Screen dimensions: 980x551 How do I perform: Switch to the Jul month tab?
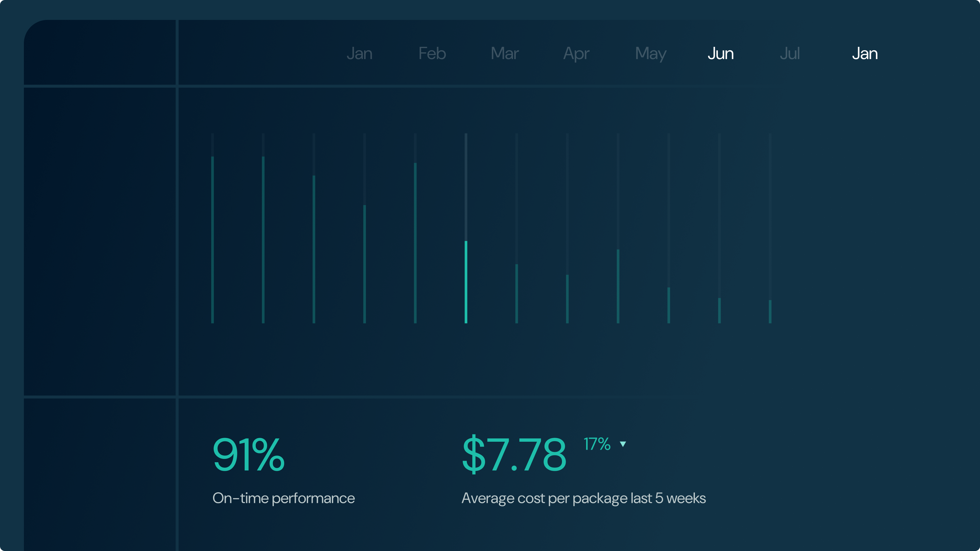(790, 54)
